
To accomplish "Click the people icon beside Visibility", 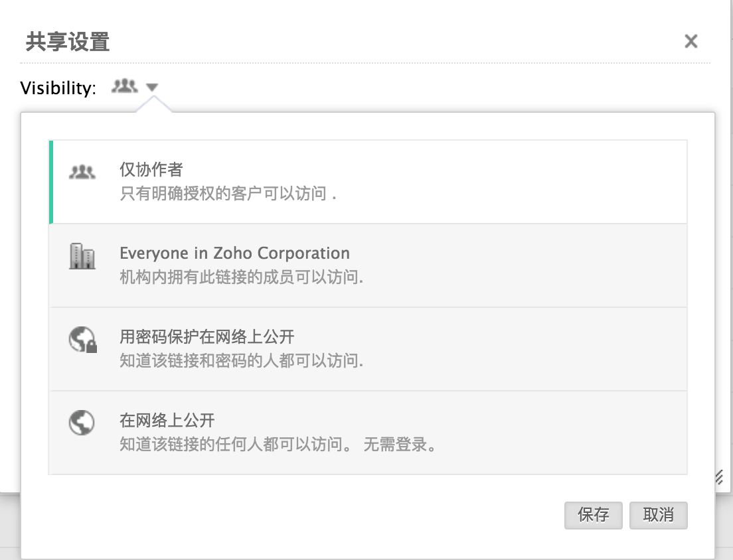I will (x=124, y=86).
